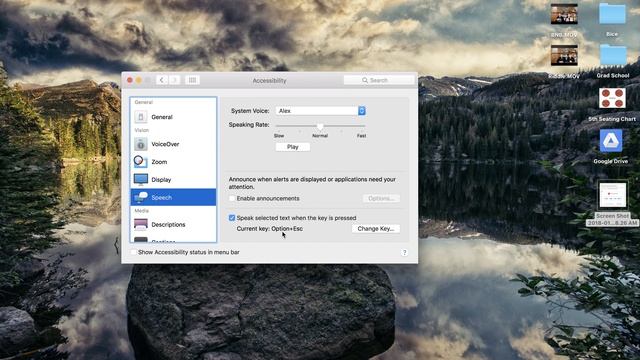
Task: Click the forward arrow in the toolbar
Action: [174, 80]
